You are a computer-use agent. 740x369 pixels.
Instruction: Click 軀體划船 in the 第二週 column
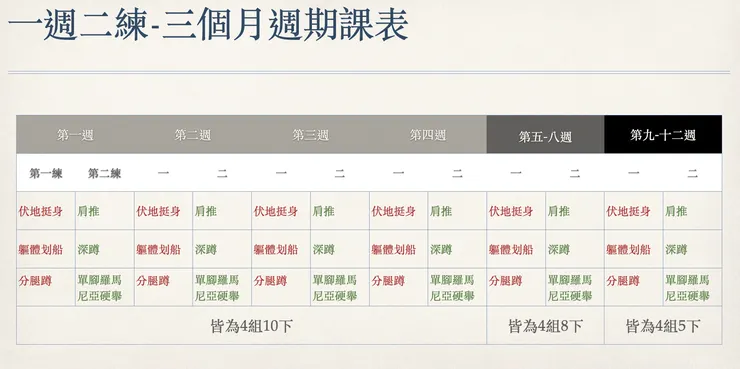(159, 250)
